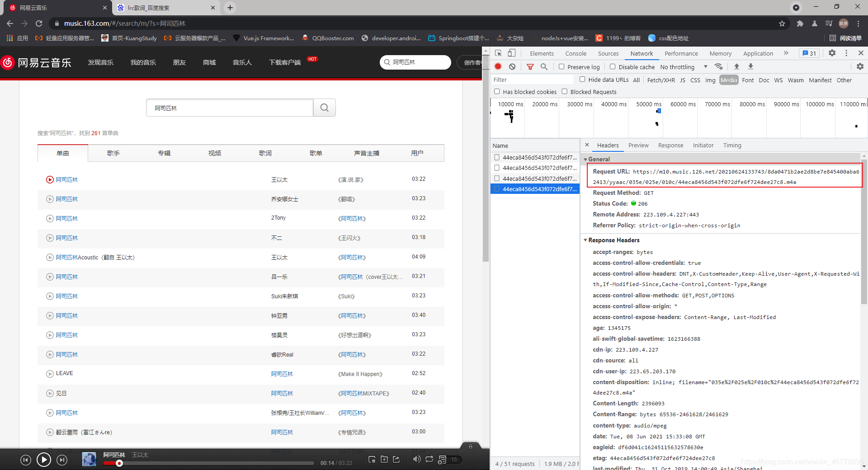Viewport: 868px width, 470px height.
Task: Select the Media filter type
Action: [x=728, y=80]
